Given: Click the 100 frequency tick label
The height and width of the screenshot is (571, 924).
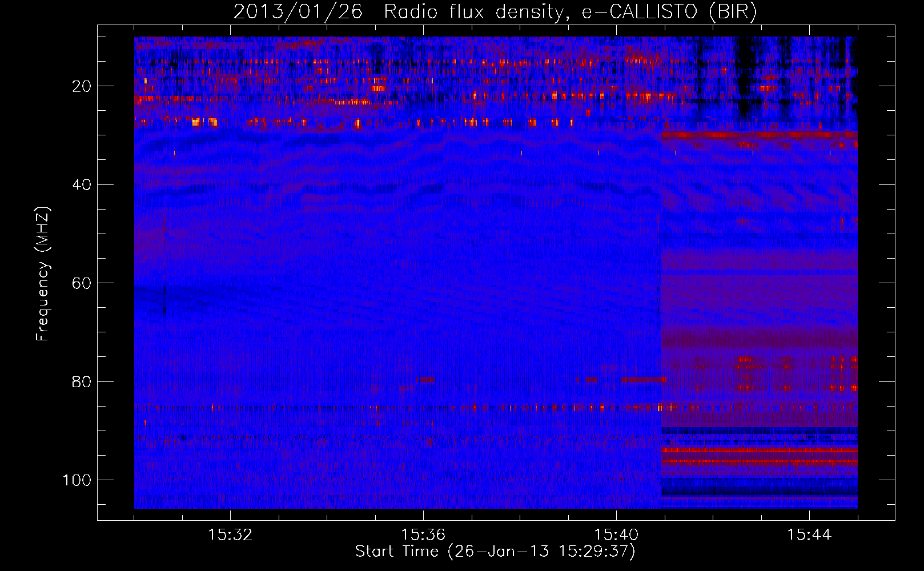Looking at the screenshot, I should click(x=77, y=480).
